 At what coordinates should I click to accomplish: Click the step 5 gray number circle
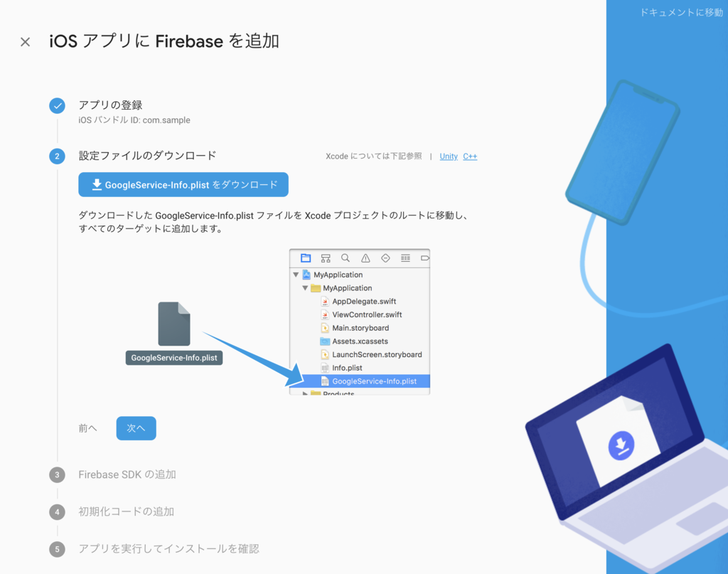57,549
